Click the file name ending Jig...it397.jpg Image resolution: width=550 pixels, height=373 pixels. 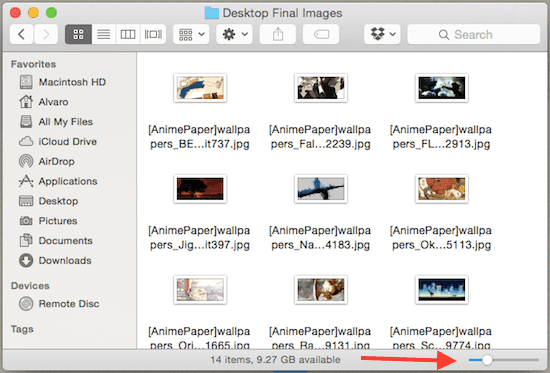[199, 238]
